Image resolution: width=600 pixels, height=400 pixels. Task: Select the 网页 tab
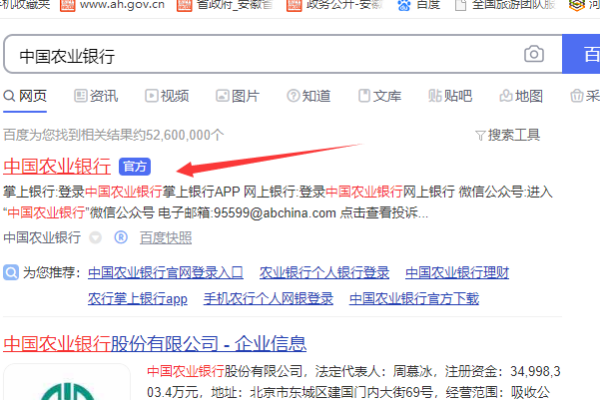25,96
